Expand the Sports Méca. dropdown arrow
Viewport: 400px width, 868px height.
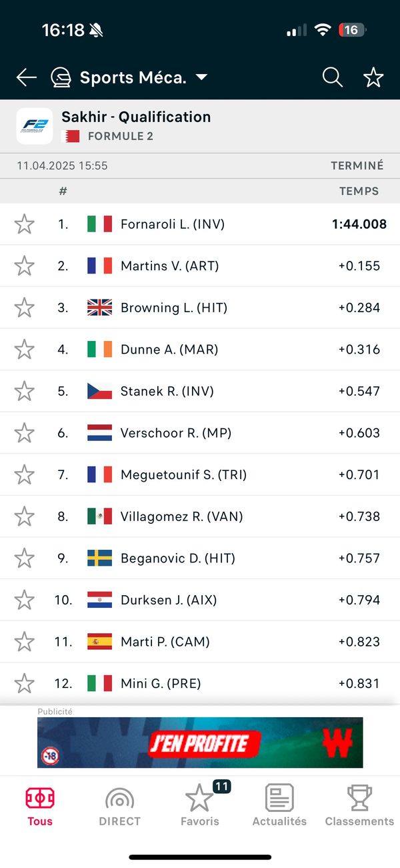click(x=201, y=77)
